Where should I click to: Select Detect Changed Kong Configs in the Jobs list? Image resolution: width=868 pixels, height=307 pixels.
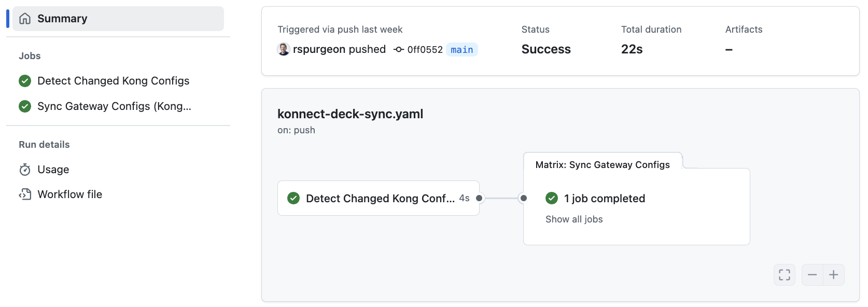pos(113,81)
